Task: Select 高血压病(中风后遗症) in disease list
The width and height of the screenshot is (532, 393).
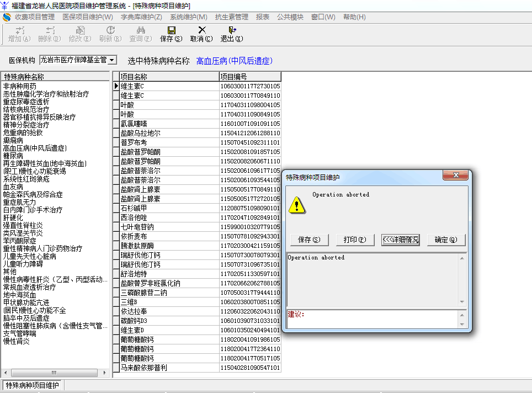Action: point(35,148)
